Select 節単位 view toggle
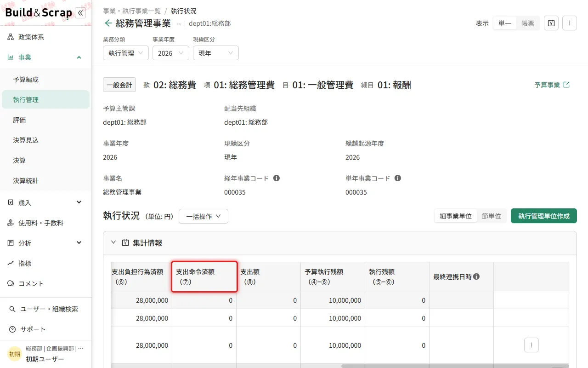This screenshot has height=368, width=588. [492, 216]
